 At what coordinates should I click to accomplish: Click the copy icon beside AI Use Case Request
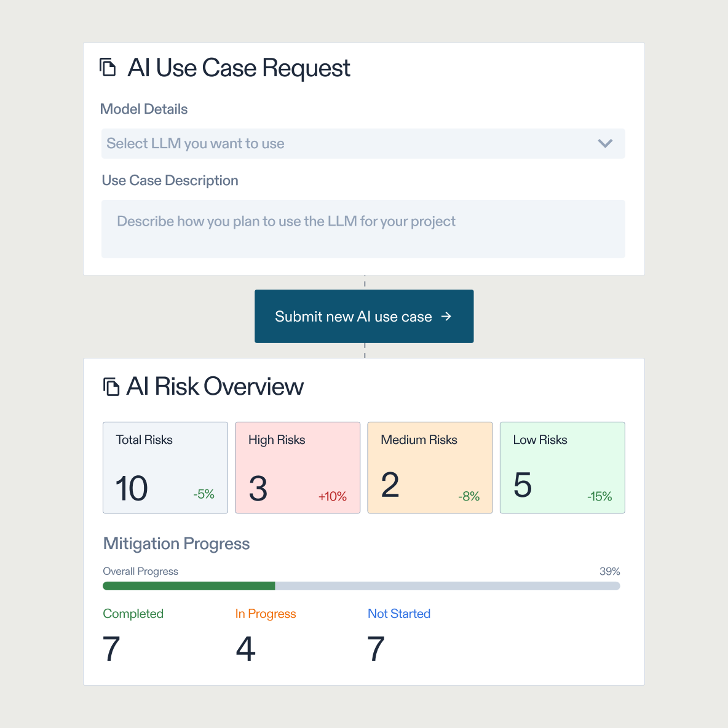click(x=108, y=67)
